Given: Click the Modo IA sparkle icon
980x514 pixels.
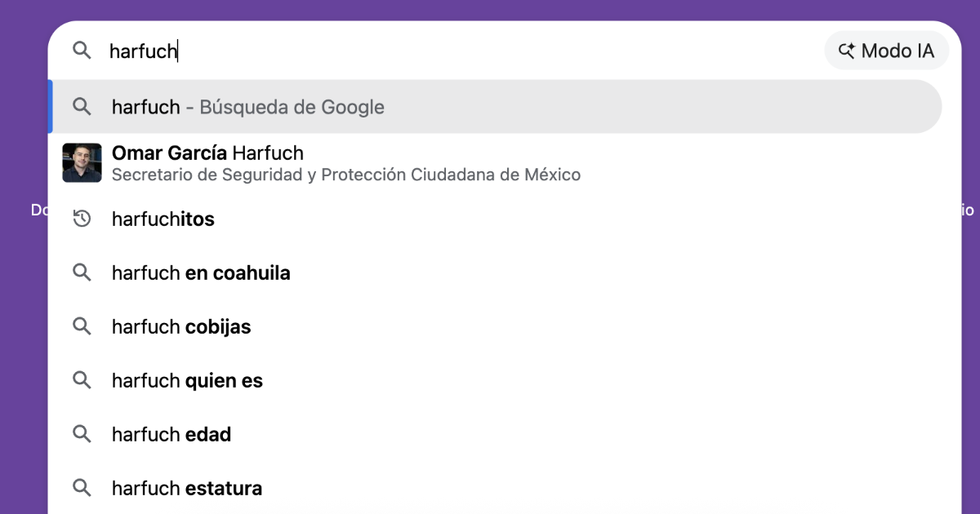Looking at the screenshot, I should point(848,50).
